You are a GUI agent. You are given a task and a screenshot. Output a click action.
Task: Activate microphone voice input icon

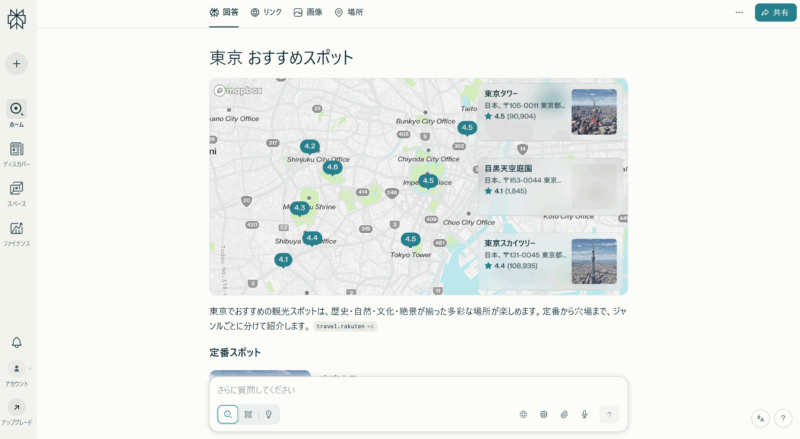tap(584, 414)
